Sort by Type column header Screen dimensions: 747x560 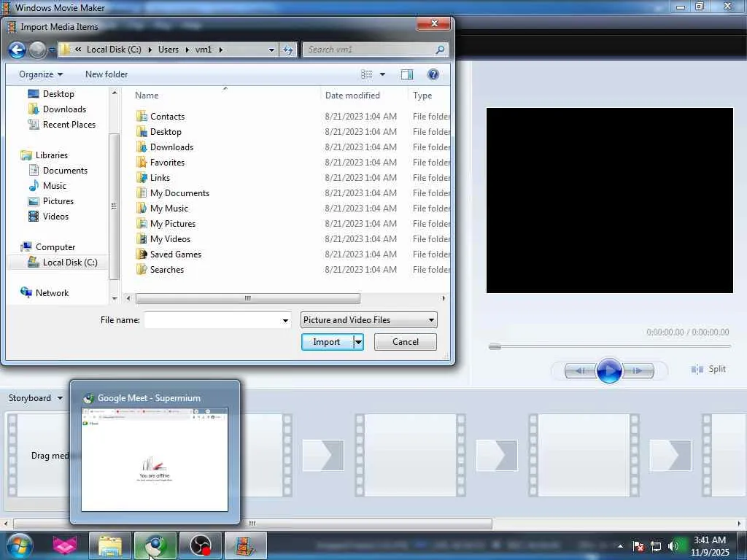[422, 96]
